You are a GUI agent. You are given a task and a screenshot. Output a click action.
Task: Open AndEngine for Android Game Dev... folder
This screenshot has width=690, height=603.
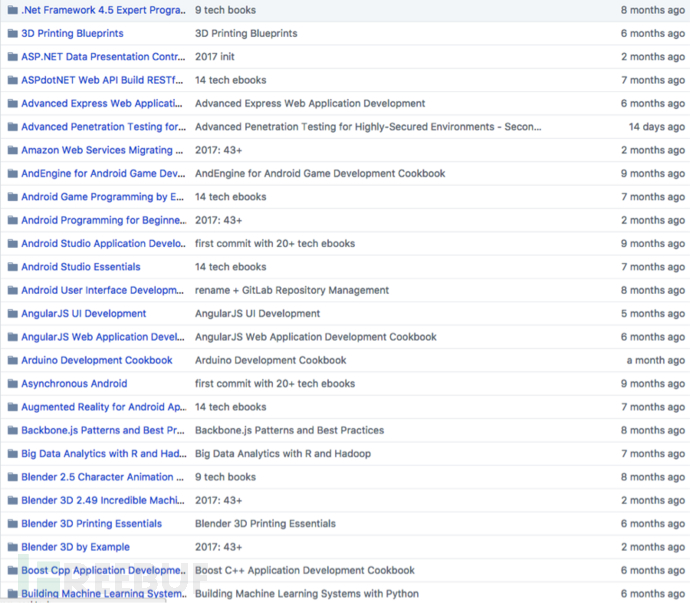click(103, 173)
